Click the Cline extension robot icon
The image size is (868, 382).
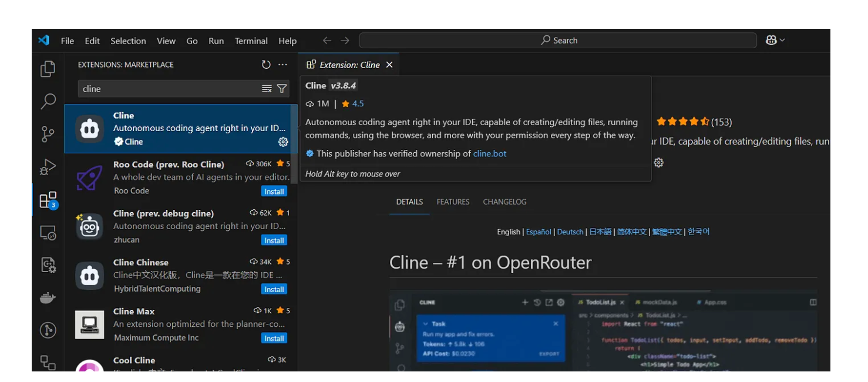point(89,129)
